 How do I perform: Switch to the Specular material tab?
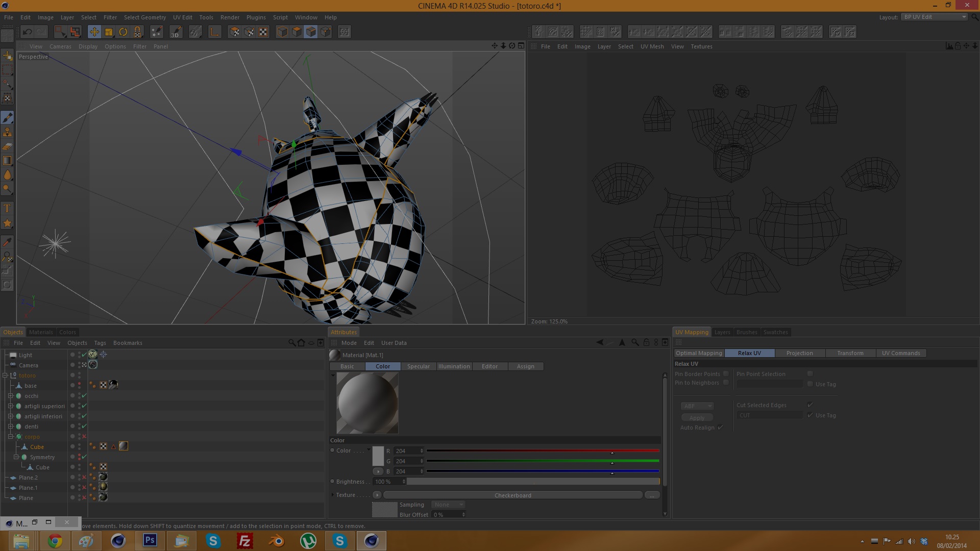[418, 366]
